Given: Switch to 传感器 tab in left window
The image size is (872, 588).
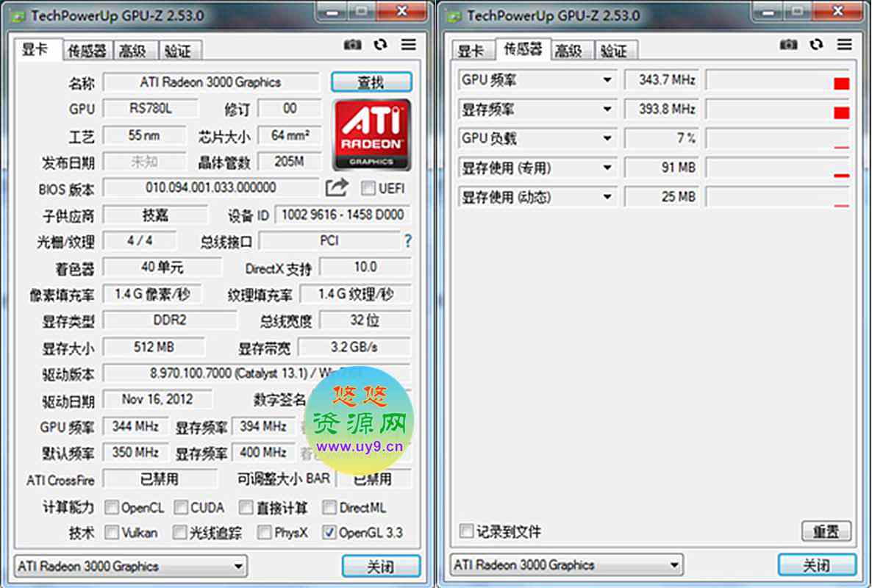Looking at the screenshot, I should (x=87, y=51).
